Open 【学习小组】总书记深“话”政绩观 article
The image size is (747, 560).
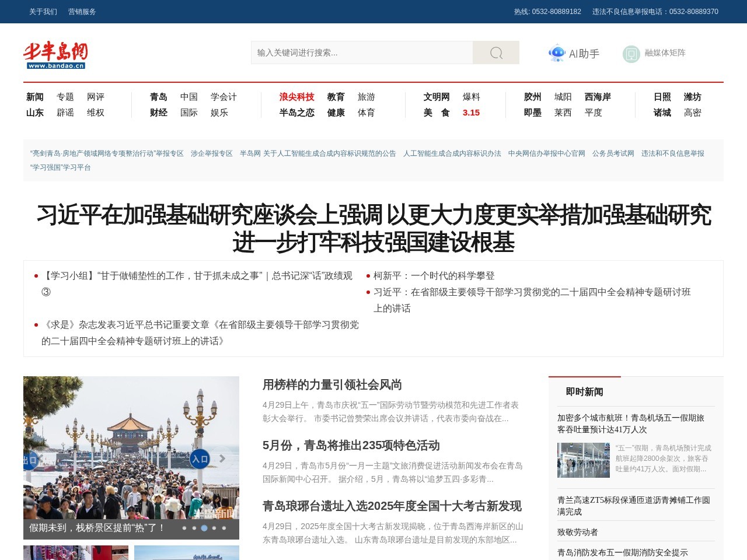pyautogui.click(x=197, y=283)
